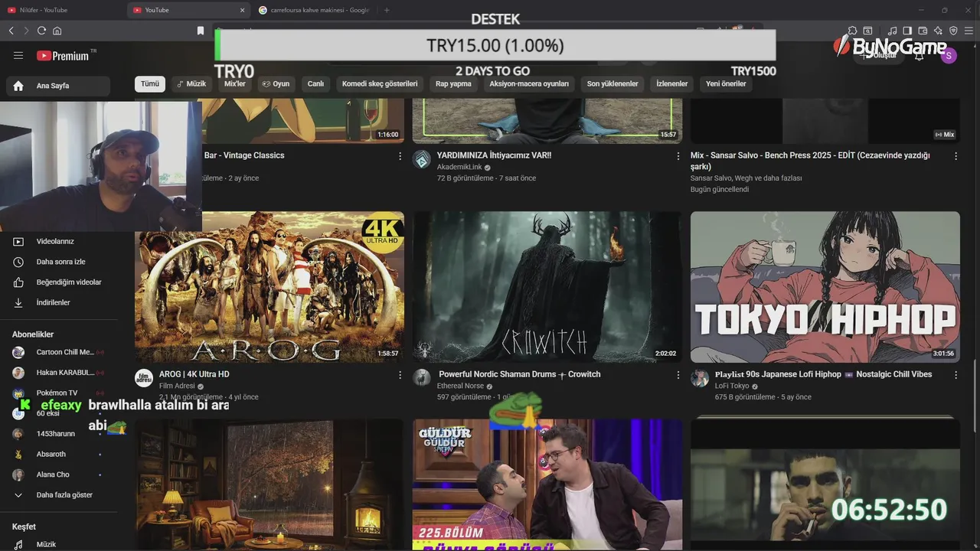Open three-dot menu for Crowitch video
980x551 pixels.
678,375
